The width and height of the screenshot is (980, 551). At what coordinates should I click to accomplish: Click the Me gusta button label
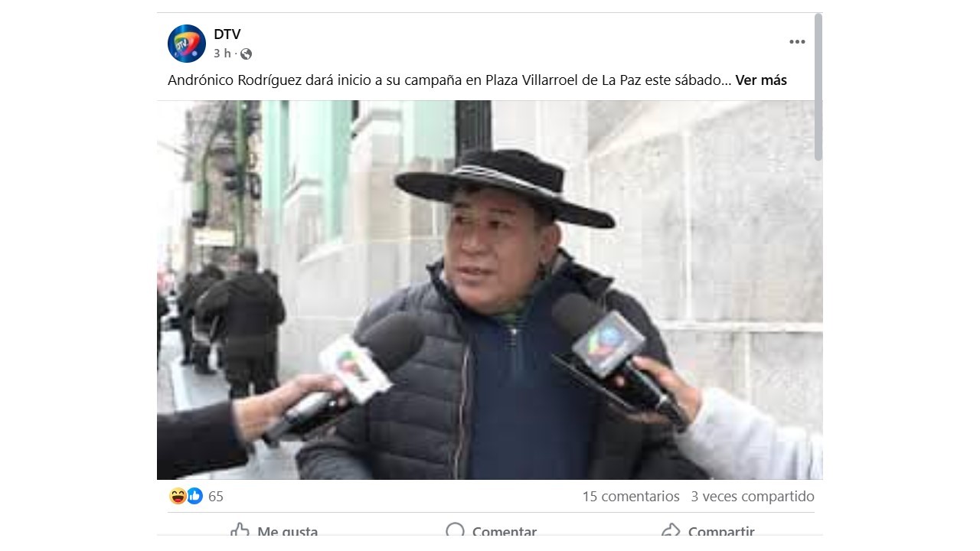click(x=287, y=531)
